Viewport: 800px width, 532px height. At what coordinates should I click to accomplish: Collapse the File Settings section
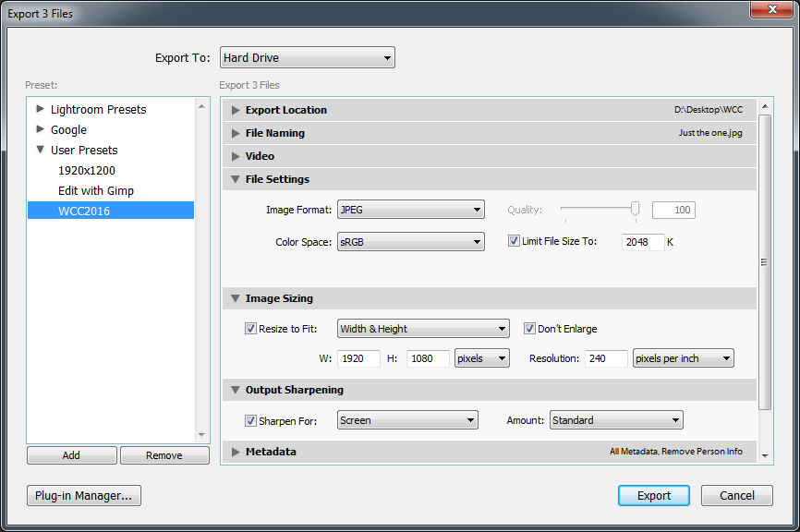[236, 179]
